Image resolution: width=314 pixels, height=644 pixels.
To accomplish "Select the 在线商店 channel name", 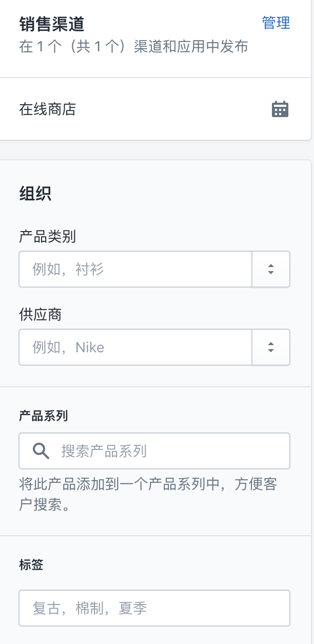I will point(48,109).
